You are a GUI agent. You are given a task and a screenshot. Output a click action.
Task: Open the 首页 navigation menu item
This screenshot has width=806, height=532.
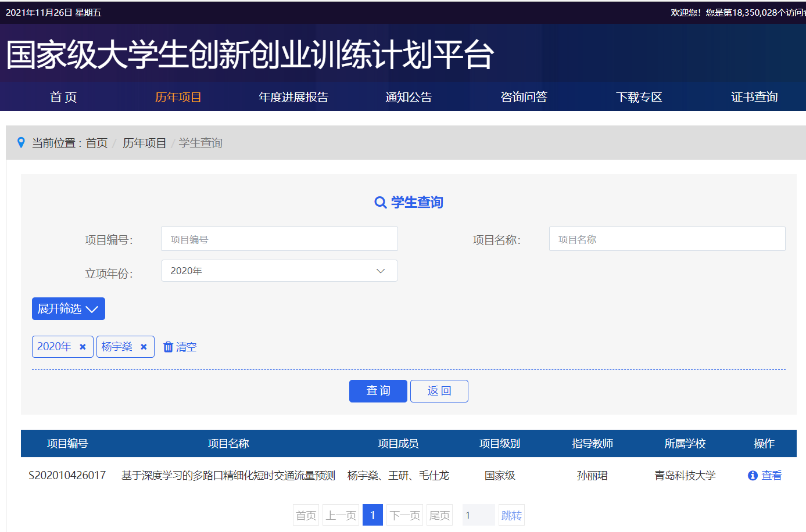click(x=63, y=97)
